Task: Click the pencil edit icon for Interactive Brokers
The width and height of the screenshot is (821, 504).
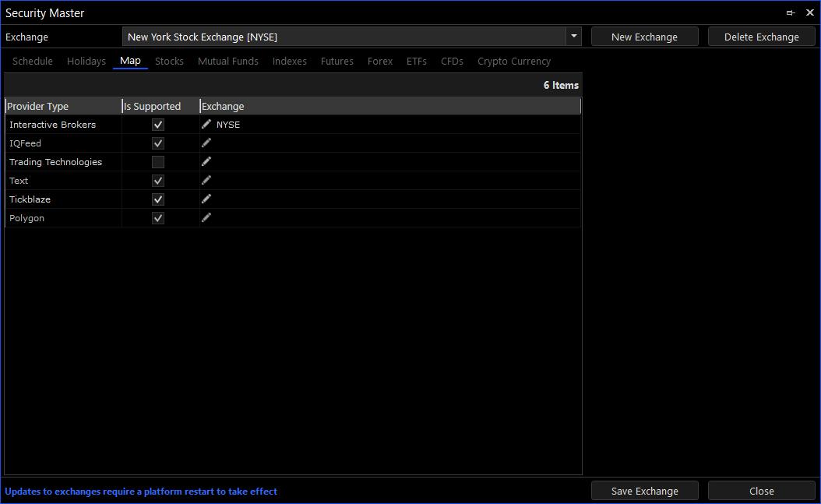Action: [x=206, y=124]
